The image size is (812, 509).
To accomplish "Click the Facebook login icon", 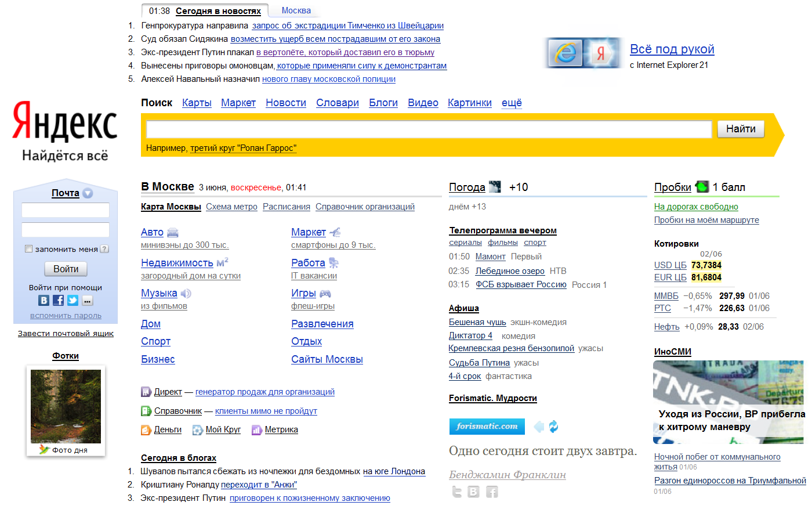I will (x=58, y=300).
